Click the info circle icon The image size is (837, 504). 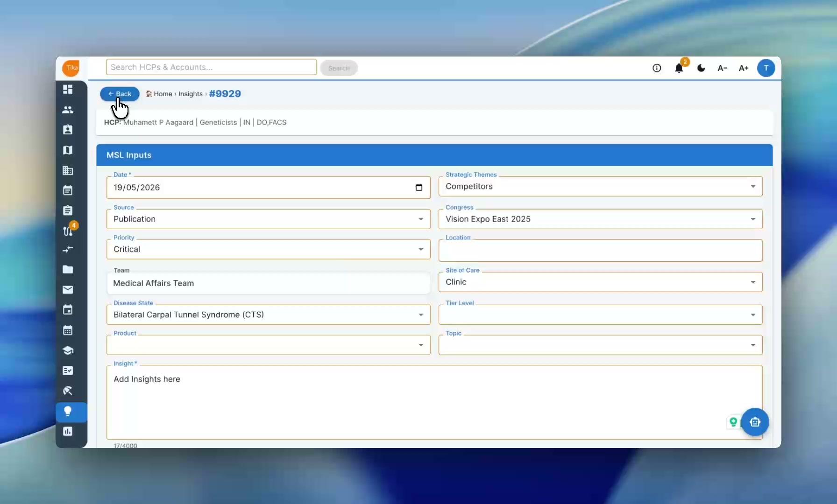[657, 68]
